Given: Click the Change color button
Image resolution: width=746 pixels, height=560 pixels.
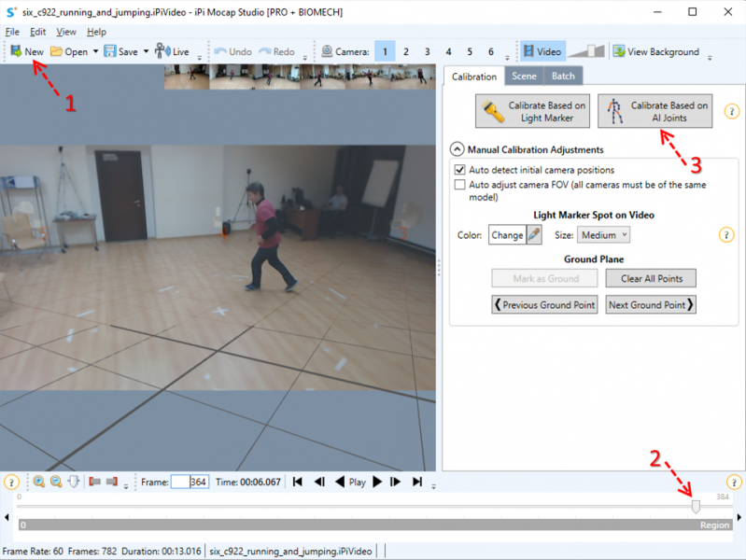Looking at the screenshot, I should [x=507, y=235].
